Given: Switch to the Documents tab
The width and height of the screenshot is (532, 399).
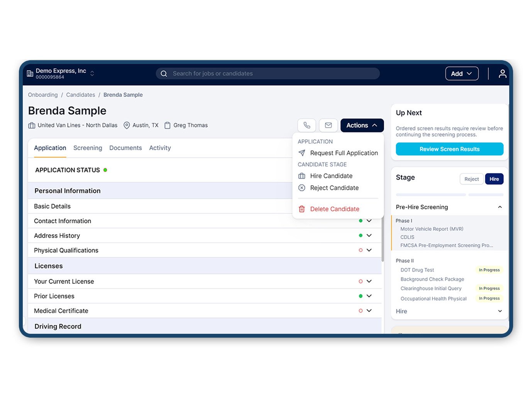Looking at the screenshot, I should (x=125, y=148).
